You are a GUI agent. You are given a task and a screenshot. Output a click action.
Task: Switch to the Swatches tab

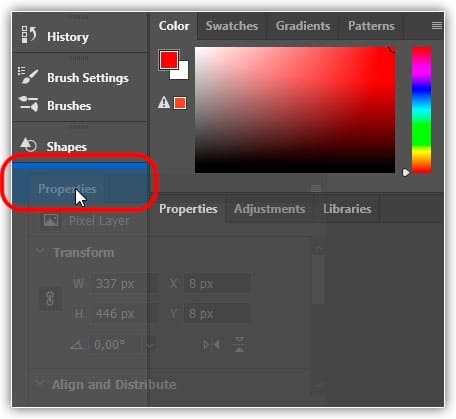point(232,26)
